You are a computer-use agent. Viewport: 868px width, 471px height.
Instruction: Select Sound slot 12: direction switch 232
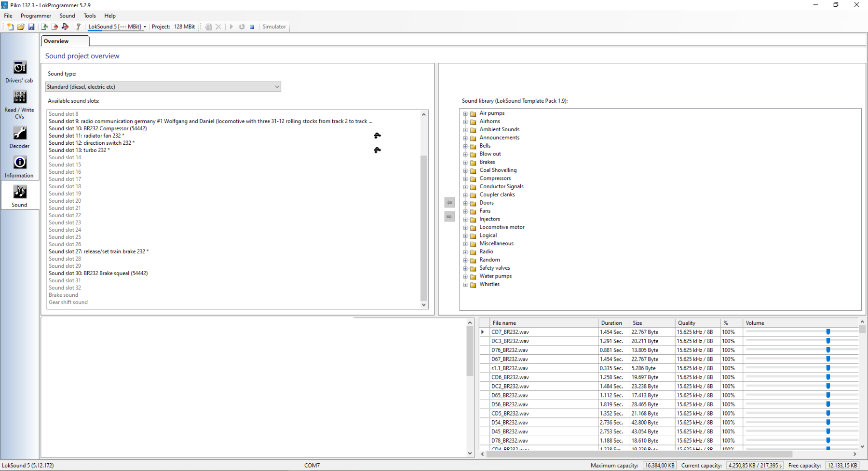coord(92,143)
